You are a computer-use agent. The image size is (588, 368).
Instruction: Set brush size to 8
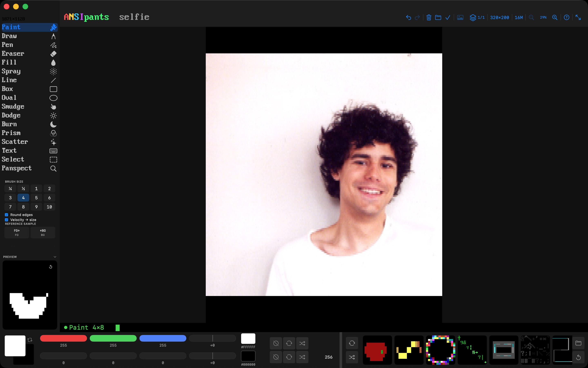pos(23,207)
